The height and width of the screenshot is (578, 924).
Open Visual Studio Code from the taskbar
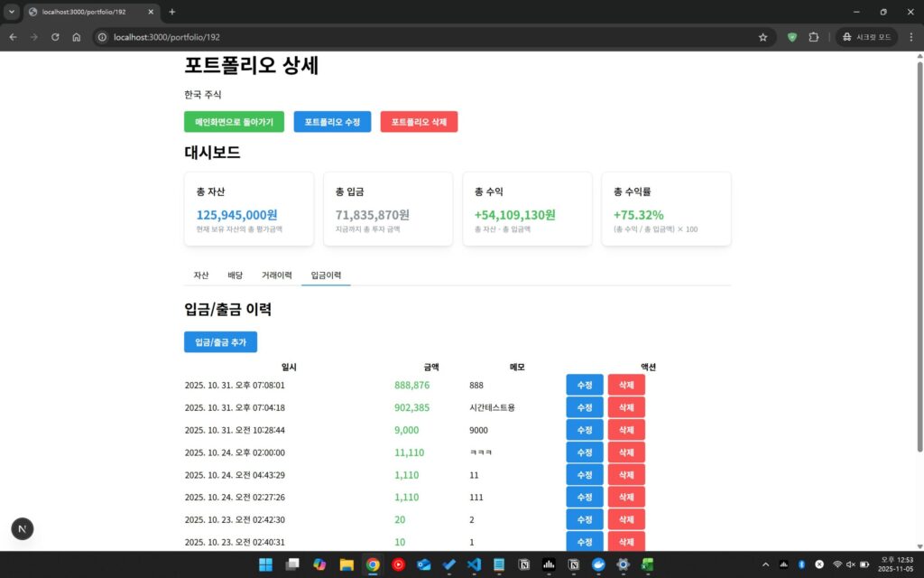[x=475, y=564]
